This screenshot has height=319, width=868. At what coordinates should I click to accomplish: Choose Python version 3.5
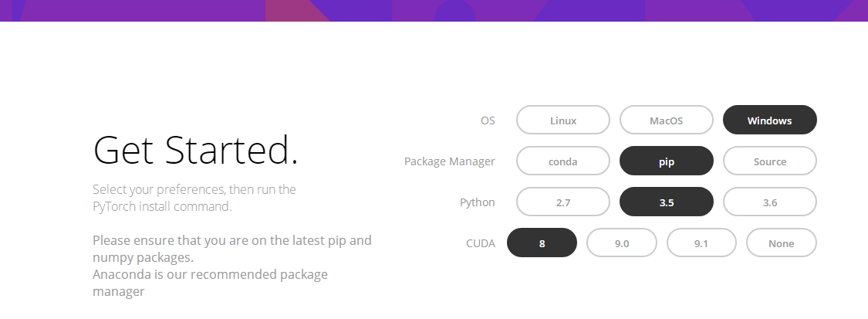click(666, 202)
